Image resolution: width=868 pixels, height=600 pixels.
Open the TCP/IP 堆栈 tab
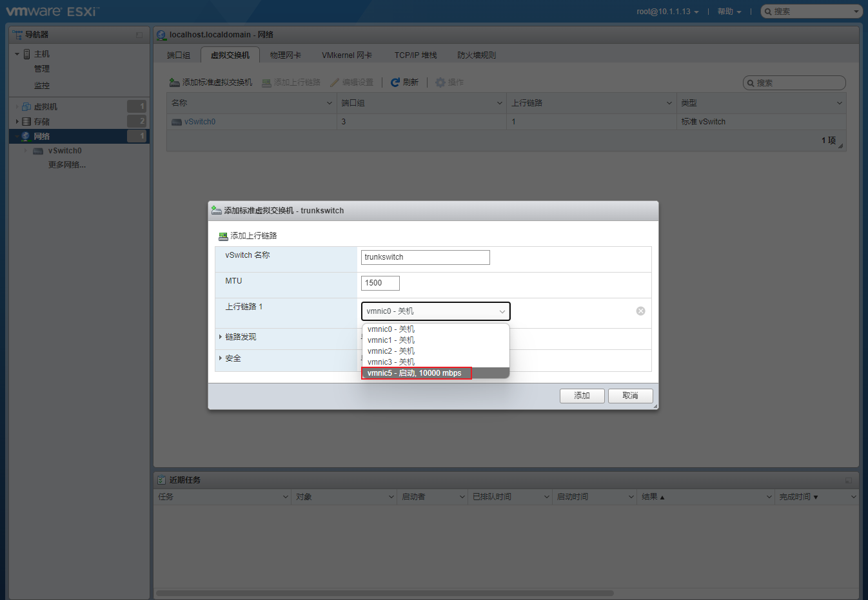click(x=416, y=55)
